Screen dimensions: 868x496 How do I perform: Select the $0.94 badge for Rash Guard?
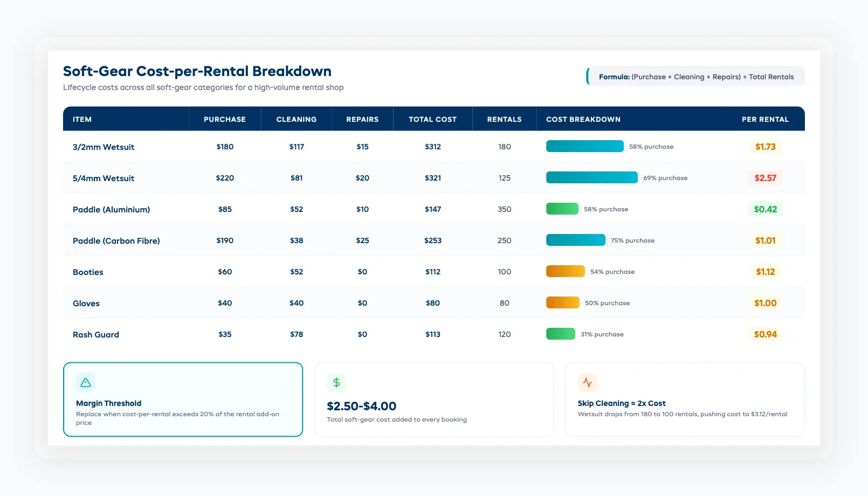coord(765,334)
